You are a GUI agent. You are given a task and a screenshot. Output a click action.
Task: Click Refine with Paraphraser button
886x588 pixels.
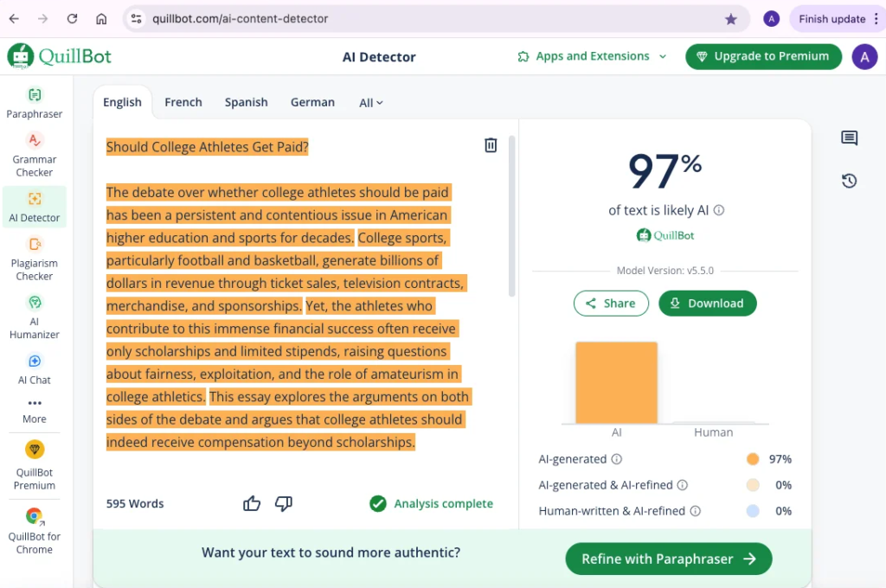pos(669,559)
